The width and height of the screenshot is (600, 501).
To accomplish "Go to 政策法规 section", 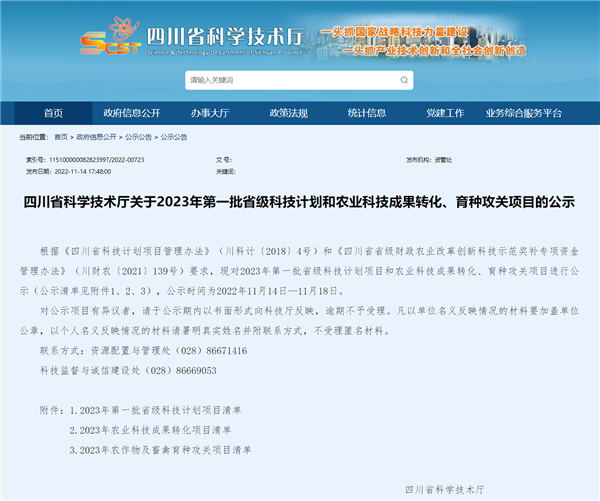I will (289, 113).
